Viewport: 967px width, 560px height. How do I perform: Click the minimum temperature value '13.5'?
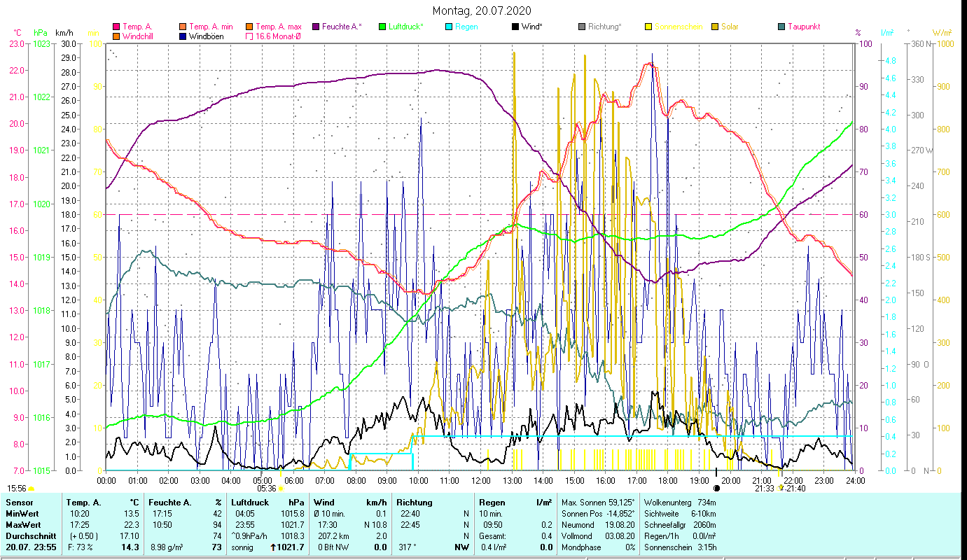131,514
